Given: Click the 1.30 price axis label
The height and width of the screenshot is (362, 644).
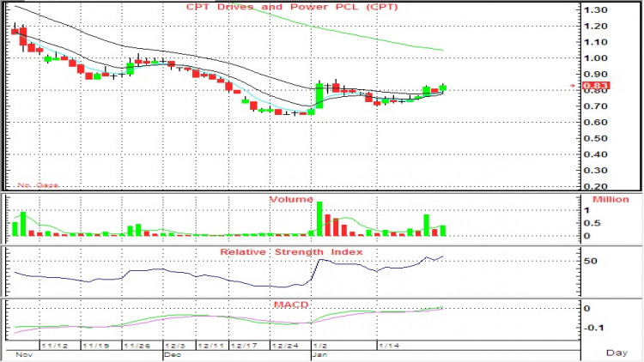Looking at the screenshot, I should tap(596, 10).
